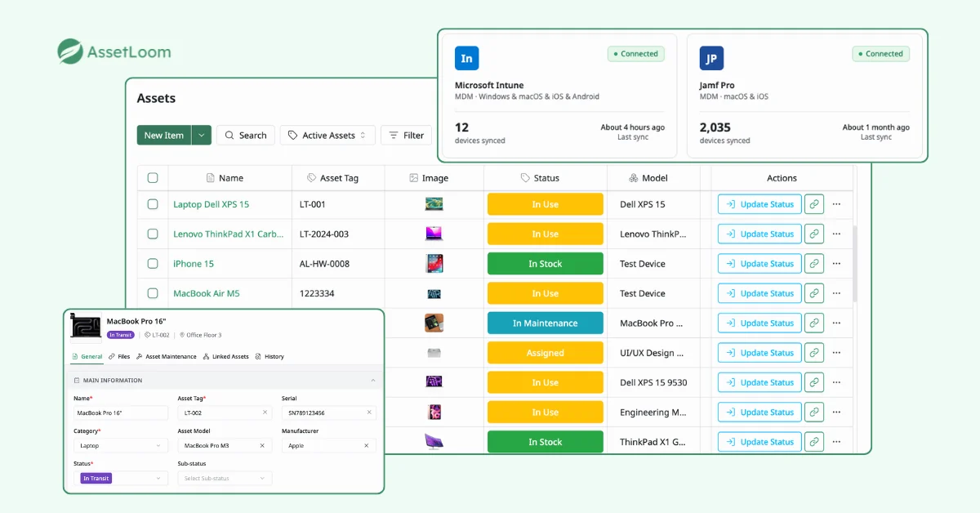
Task: Open the Select Sub-status dropdown
Action: (225, 478)
